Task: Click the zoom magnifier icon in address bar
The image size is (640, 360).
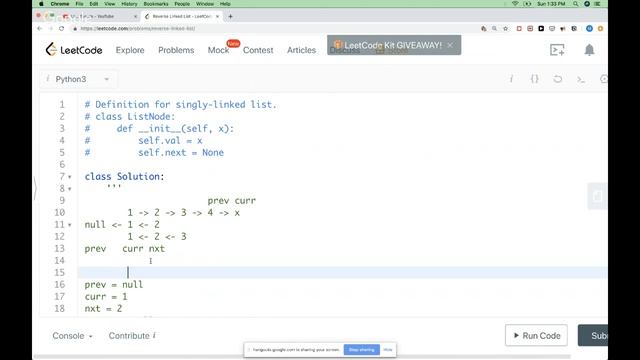Action: (495, 29)
